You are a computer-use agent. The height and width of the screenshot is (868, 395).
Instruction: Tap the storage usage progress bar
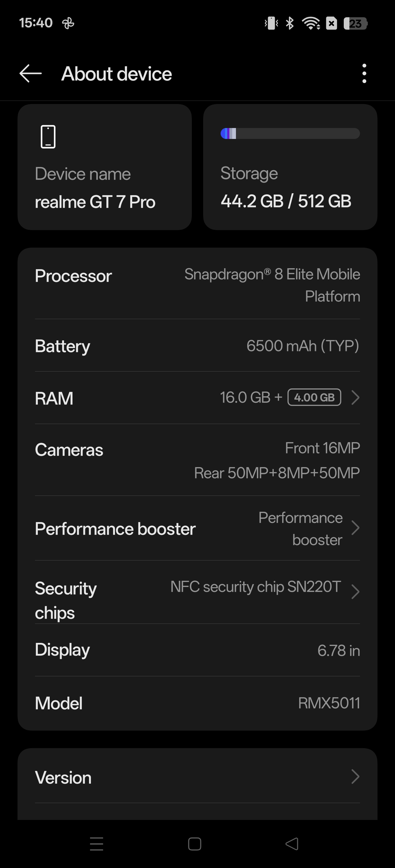click(290, 133)
